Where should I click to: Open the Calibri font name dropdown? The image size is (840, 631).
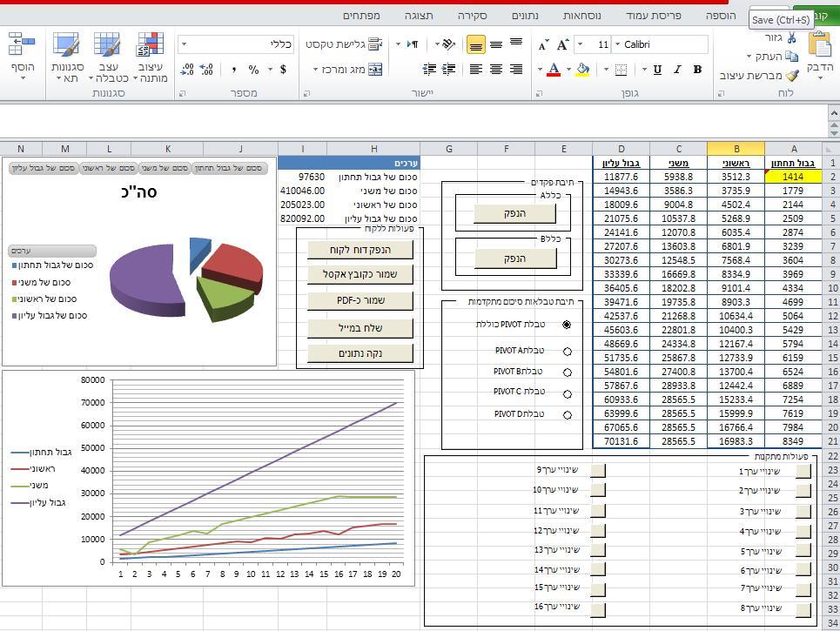coord(618,44)
